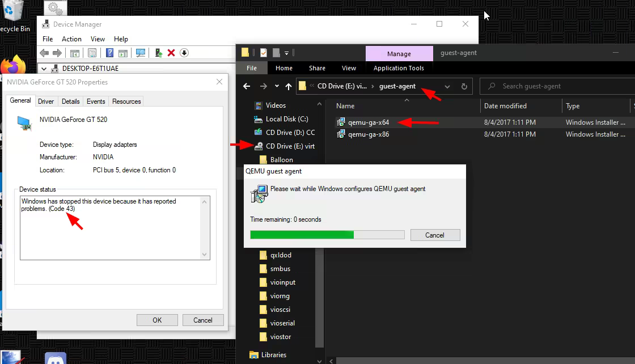Open the address bar history dropdown
This screenshot has height=364, width=635.
[x=447, y=87]
